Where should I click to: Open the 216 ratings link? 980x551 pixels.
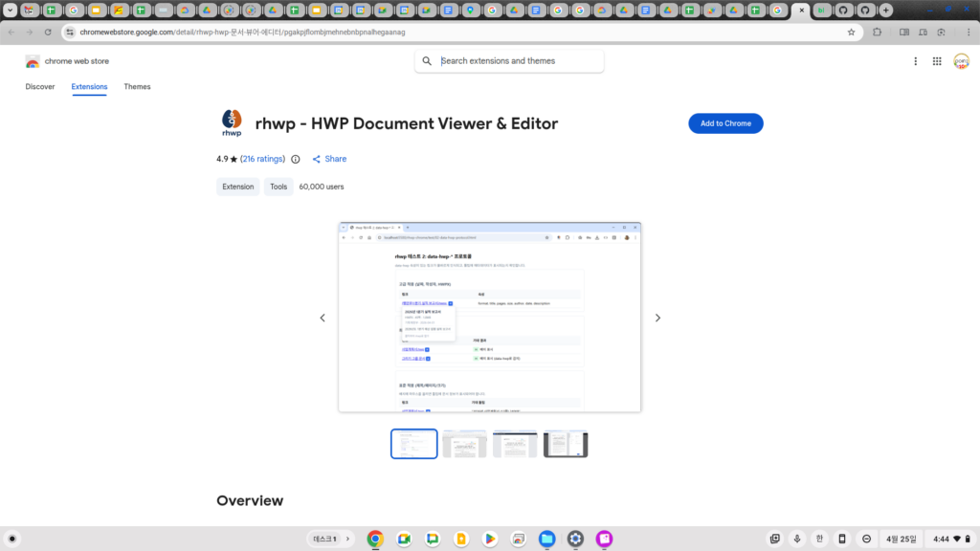point(262,159)
